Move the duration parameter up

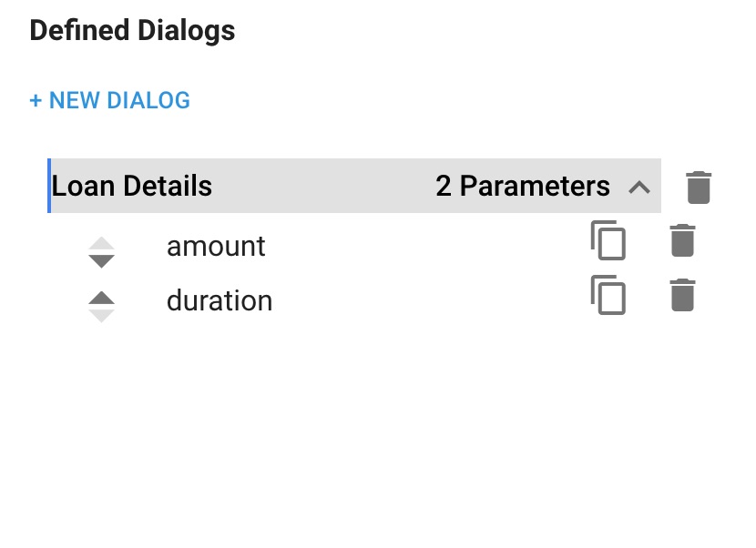click(101, 298)
